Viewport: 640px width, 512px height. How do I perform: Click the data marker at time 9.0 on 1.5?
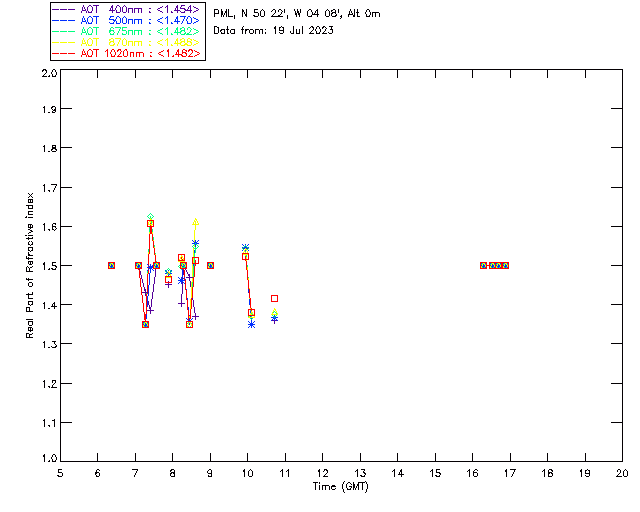pyautogui.click(x=210, y=265)
